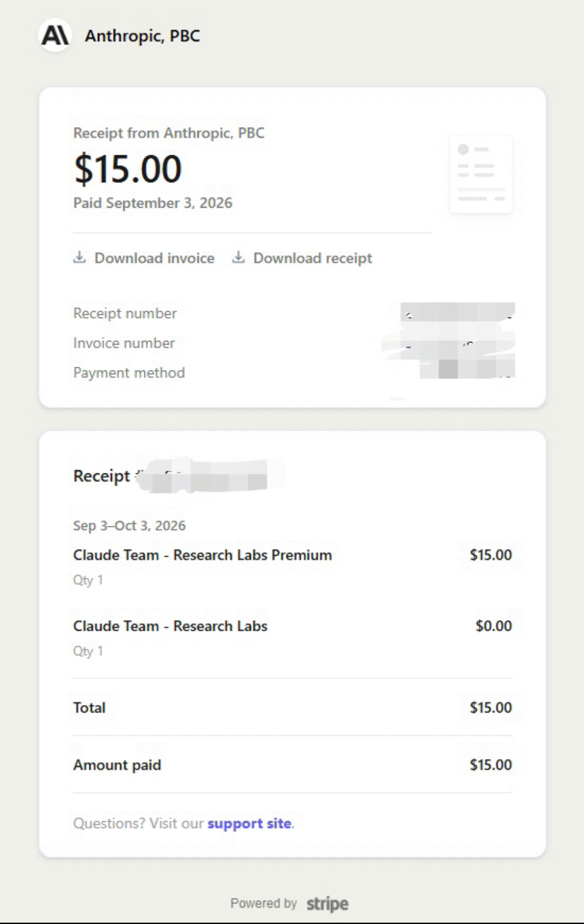Click the Anthropic logo icon
The image size is (584, 924).
55,36
